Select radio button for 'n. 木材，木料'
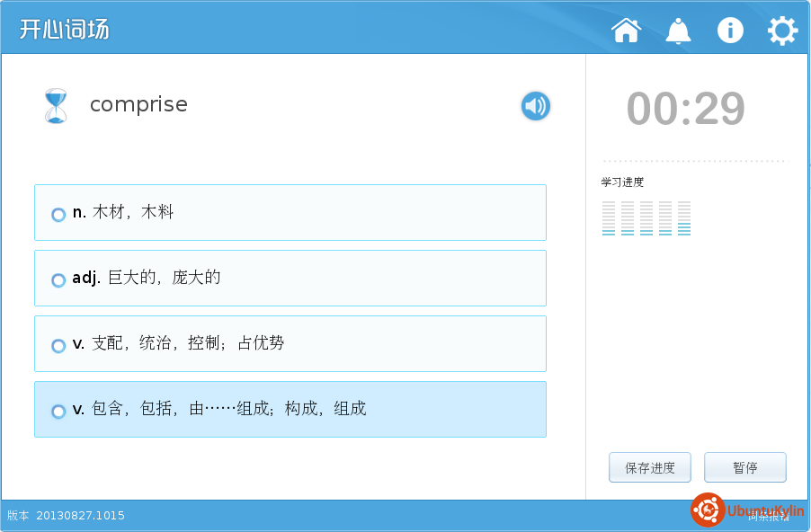The image size is (811, 532). click(x=58, y=214)
